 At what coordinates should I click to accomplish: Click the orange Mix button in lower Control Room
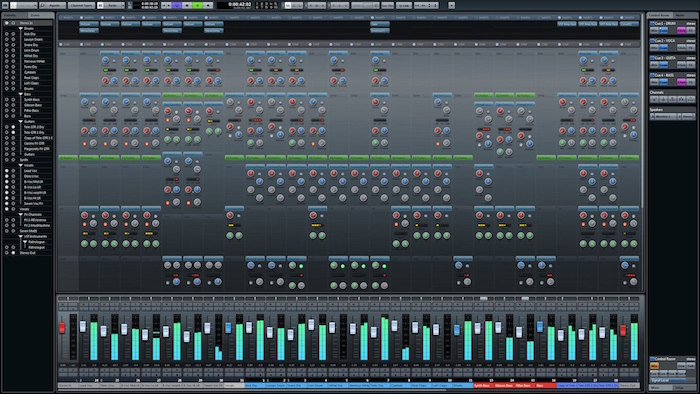pyautogui.click(x=654, y=365)
